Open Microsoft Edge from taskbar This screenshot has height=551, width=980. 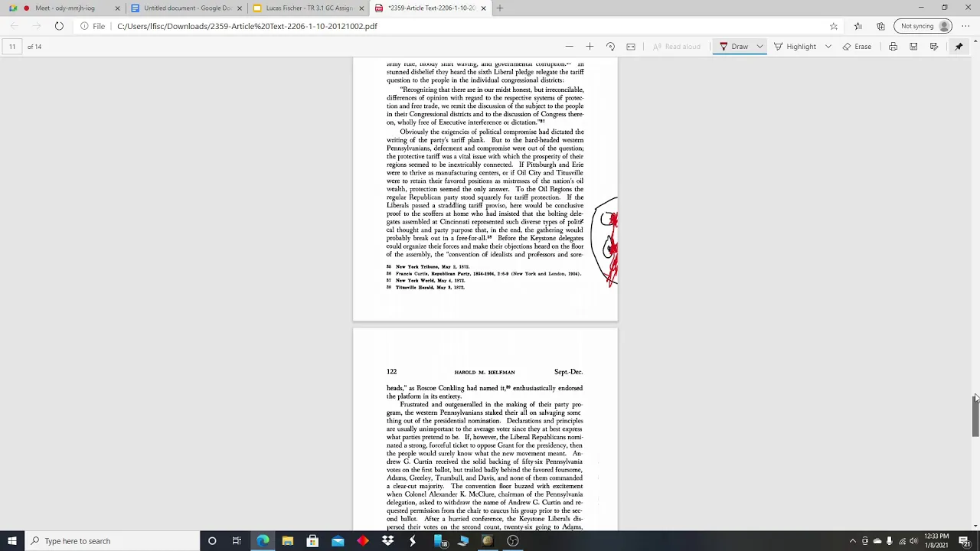263,541
